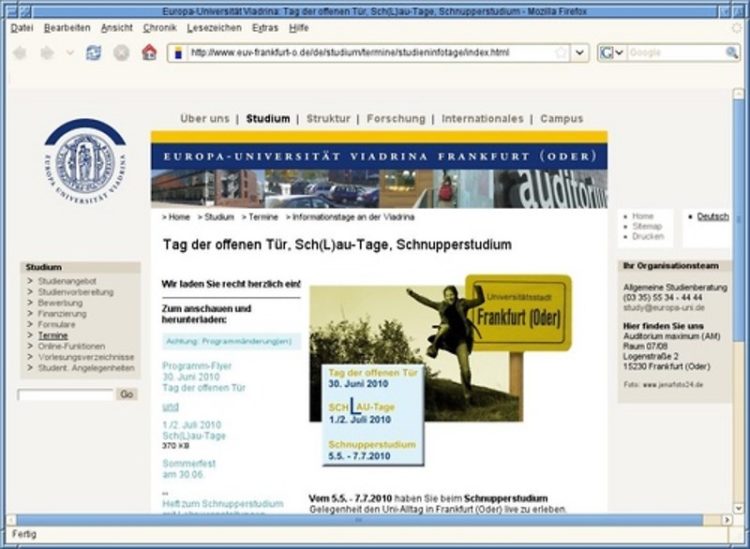Screen dimensions: 750x549
Task: Click the Stop loading button
Action: (x=121, y=53)
